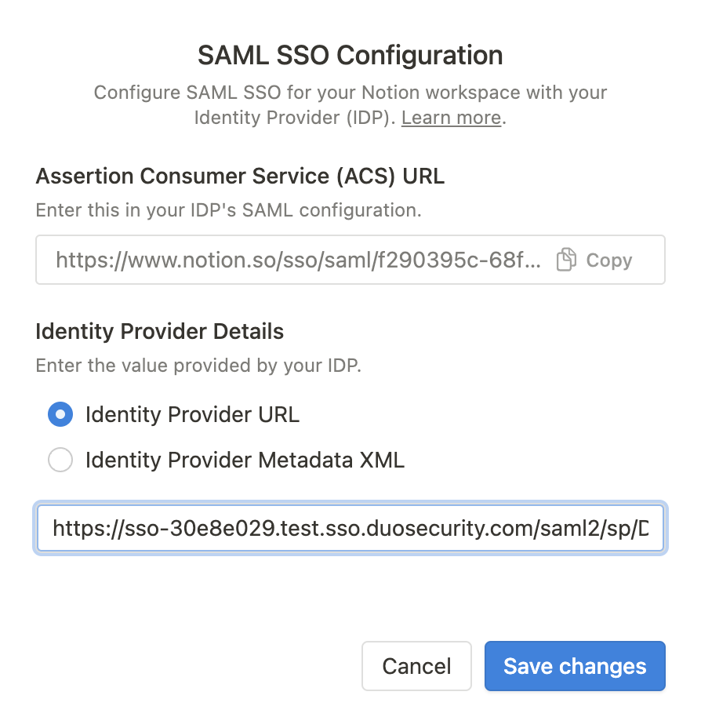Screen dimensions: 701x728
Task: Click the SAML SSO Configuration heading
Action: (350, 55)
